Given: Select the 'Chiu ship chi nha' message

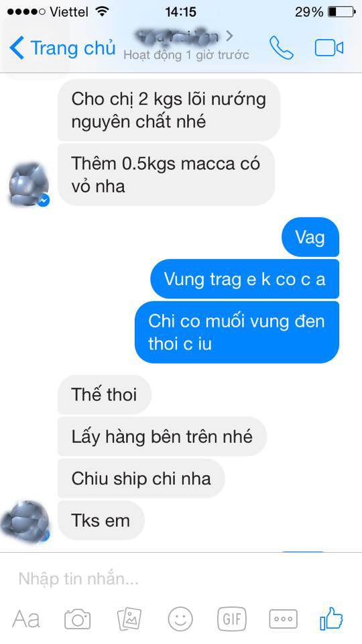Looking at the screenshot, I should (141, 478).
